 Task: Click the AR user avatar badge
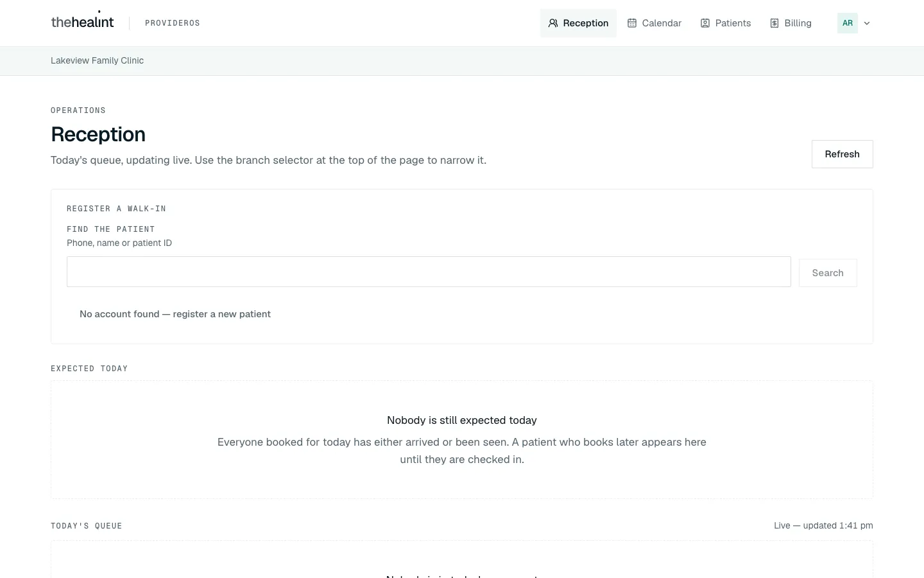coord(848,23)
